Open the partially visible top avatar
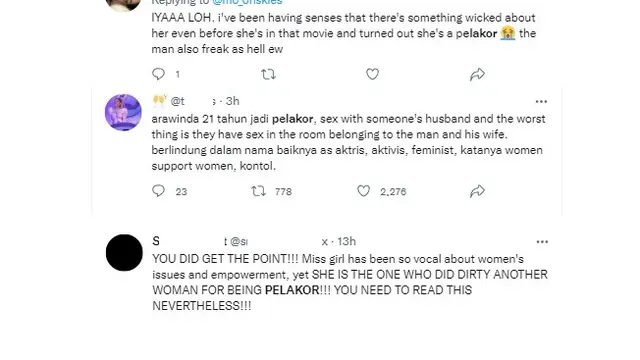The image size is (640, 360). (123, 5)
